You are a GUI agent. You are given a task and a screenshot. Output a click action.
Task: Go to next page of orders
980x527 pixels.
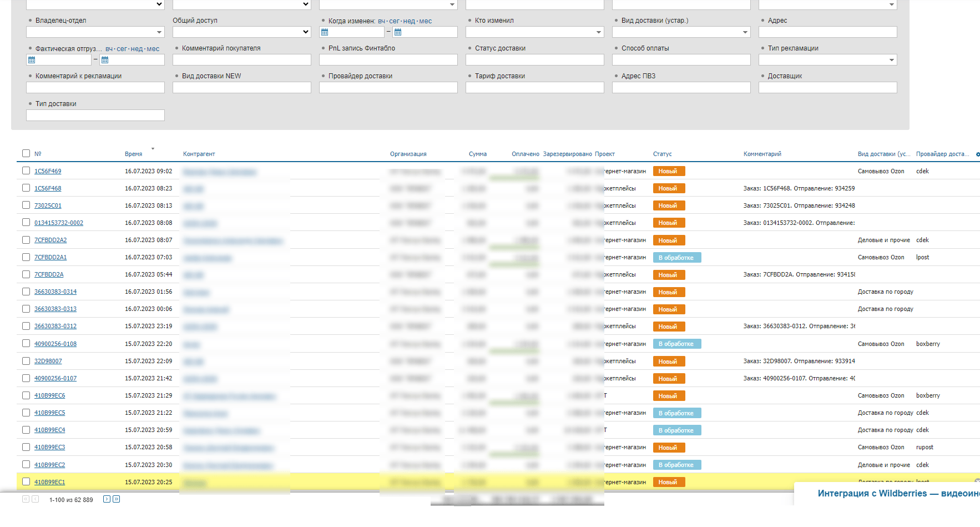[x=107, y=499]
